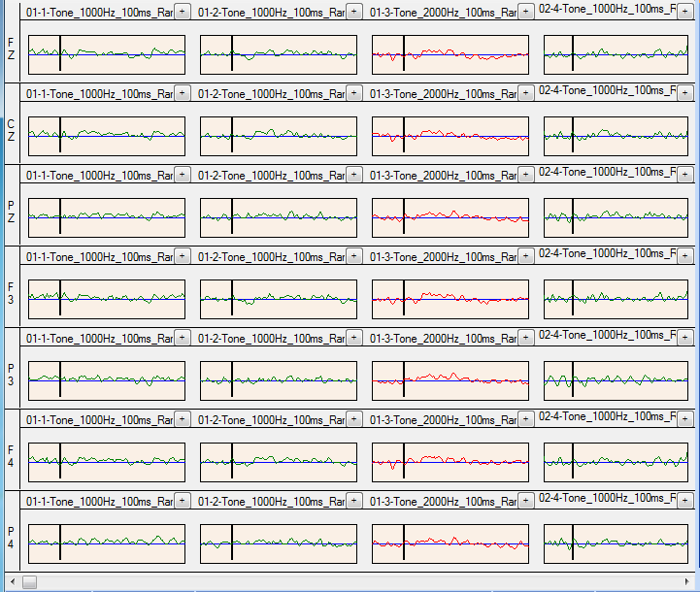The image size is (700, 592).
Task: Click the horizontal scrollbar right arrow
Action: [x=687, y=581]
